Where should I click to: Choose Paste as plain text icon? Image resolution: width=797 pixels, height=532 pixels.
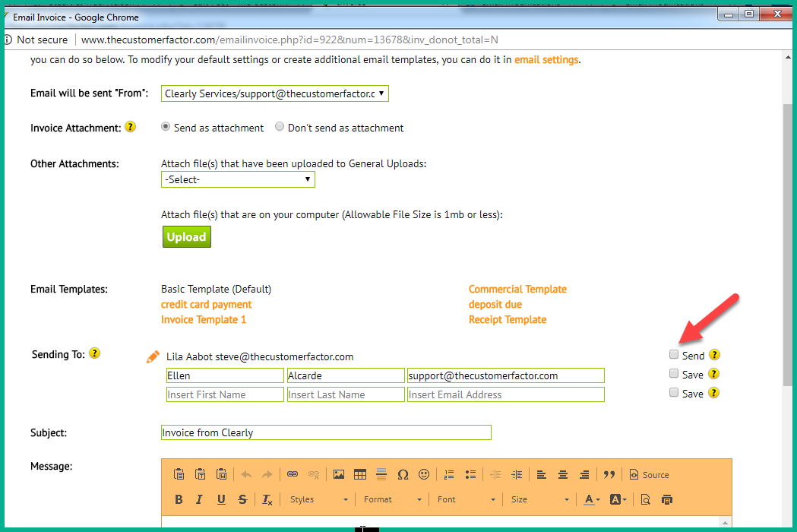click(201, 474)
